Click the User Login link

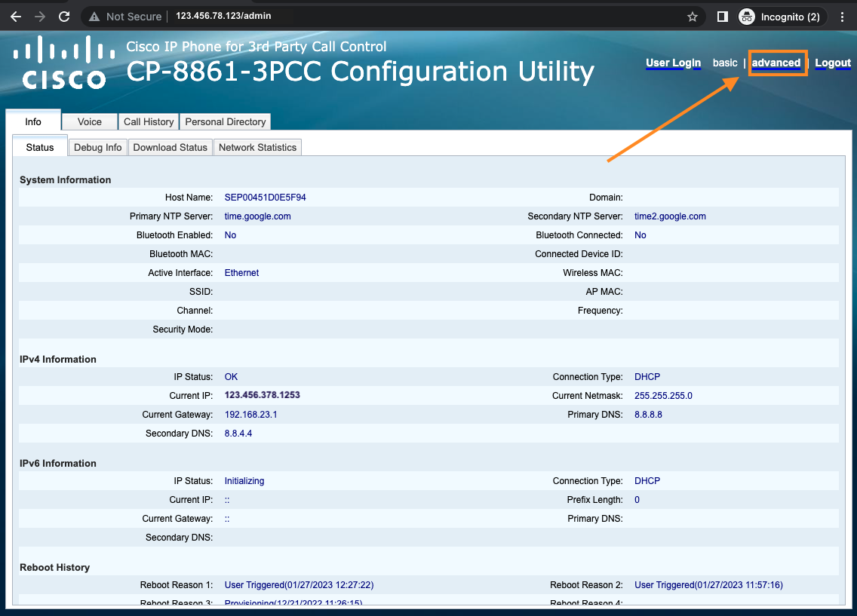[x=674, y=63]
